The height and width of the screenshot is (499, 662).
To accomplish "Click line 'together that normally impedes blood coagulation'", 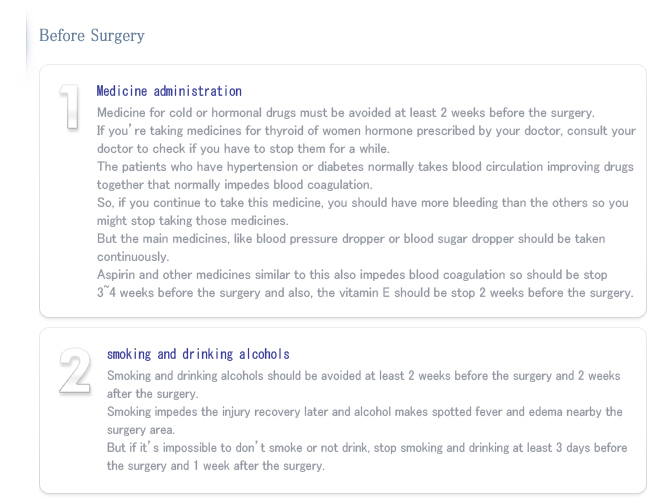I will pyautogui.click(x=235, y=185).
